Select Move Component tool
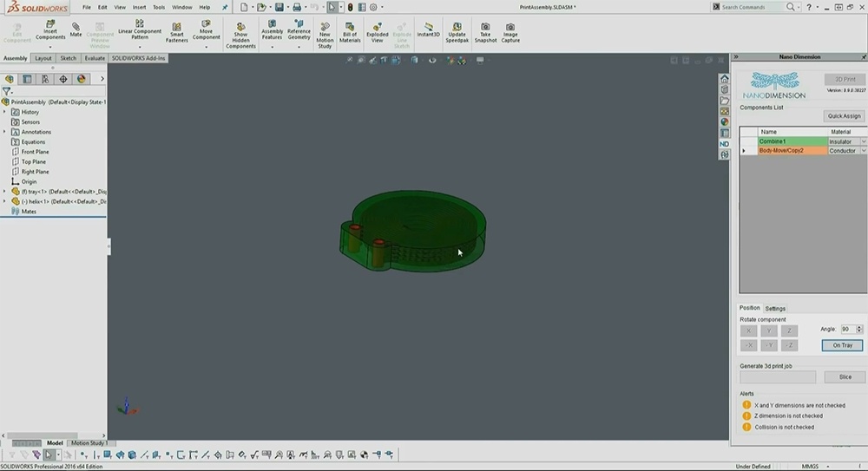The image size is (868, 471). point(206,30)
